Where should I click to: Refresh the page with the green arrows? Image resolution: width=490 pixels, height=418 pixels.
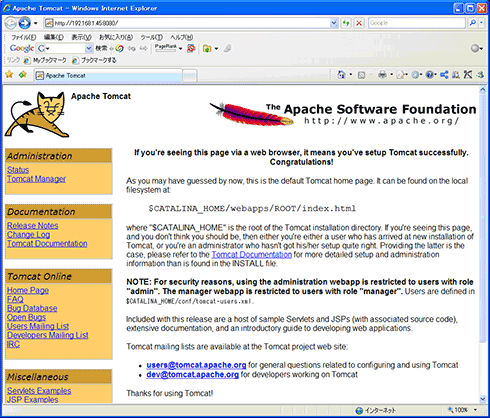click(346, 23)
